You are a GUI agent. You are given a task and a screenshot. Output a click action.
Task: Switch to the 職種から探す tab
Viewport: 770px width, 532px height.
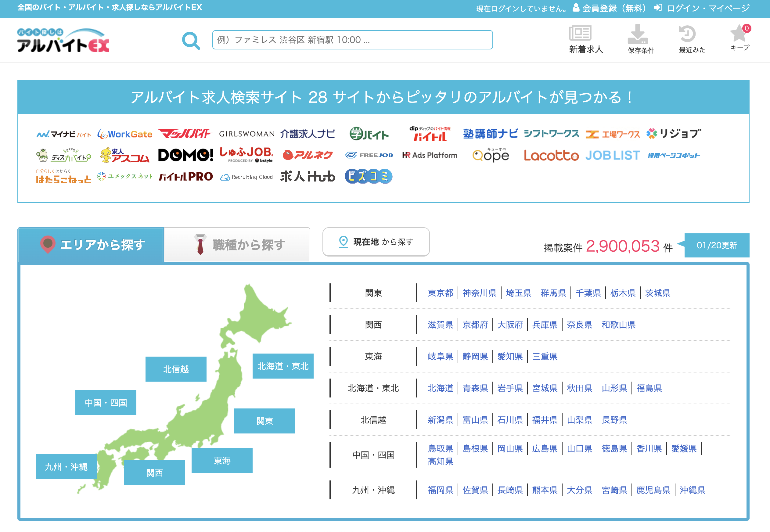[237, 245]
